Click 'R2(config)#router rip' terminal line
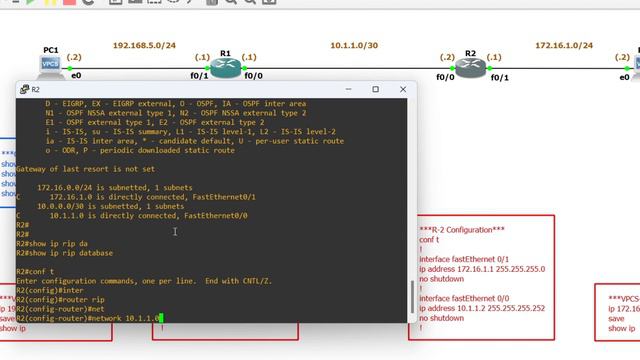Image resolution: width=640 pixels, height=360 pixels. tap(60, 300)
